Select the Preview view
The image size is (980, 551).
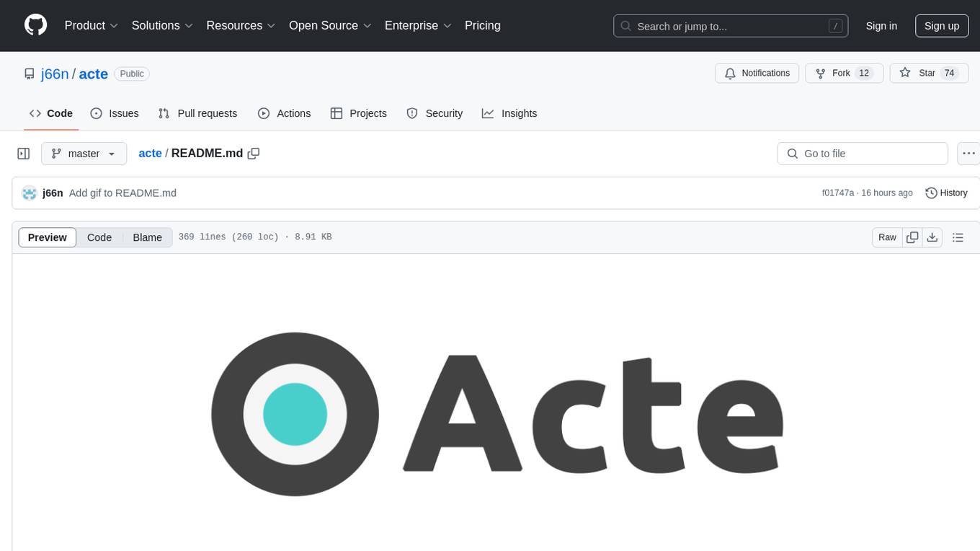(48, 237)
